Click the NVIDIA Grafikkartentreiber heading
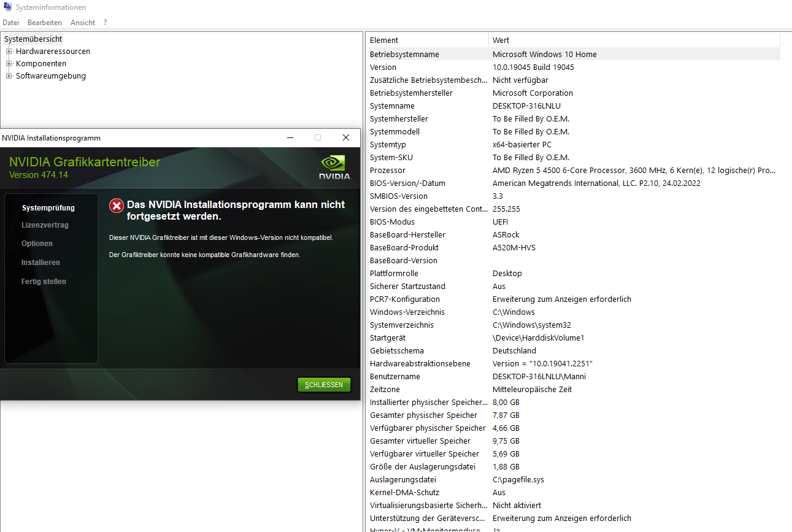Viewport: 792px width, 532px height. [85, 162]
